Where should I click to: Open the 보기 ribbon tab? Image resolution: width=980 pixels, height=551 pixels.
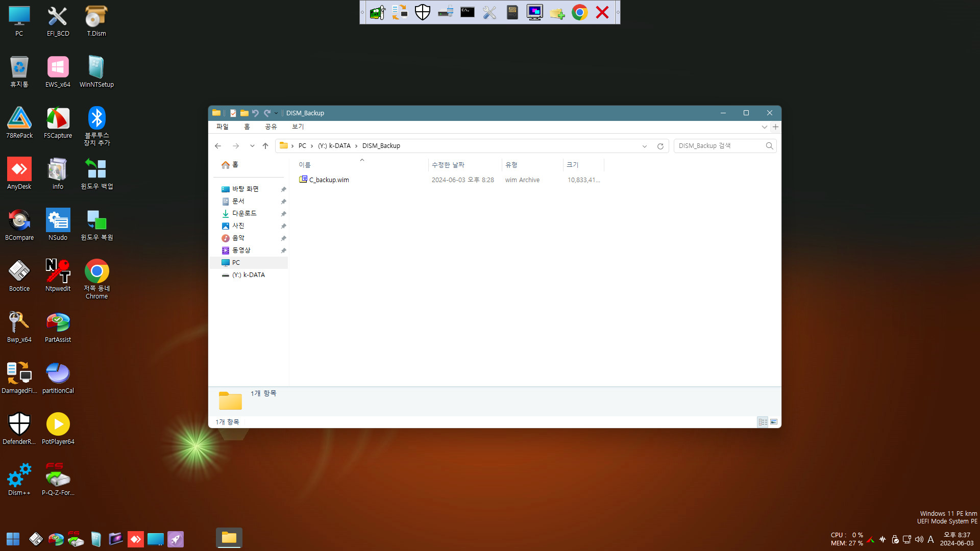[298, 127]
